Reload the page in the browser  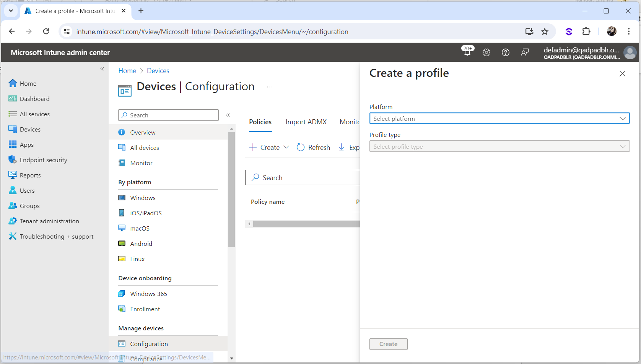46,31
